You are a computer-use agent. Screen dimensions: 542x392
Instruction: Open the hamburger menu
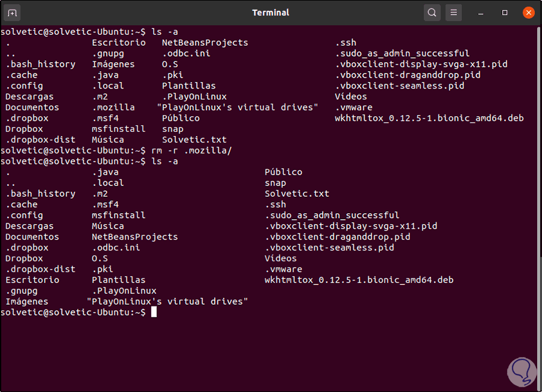[x=454, y=13]
